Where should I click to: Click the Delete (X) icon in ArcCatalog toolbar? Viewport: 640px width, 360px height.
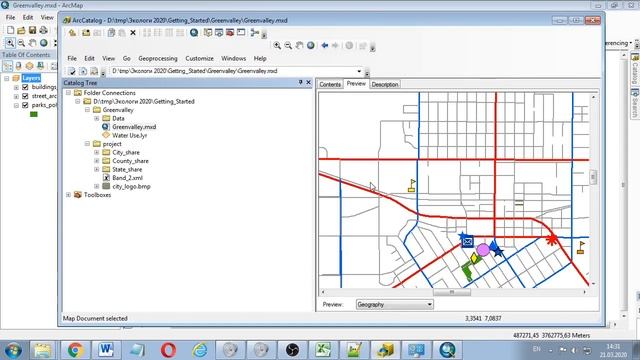point(133,33)
